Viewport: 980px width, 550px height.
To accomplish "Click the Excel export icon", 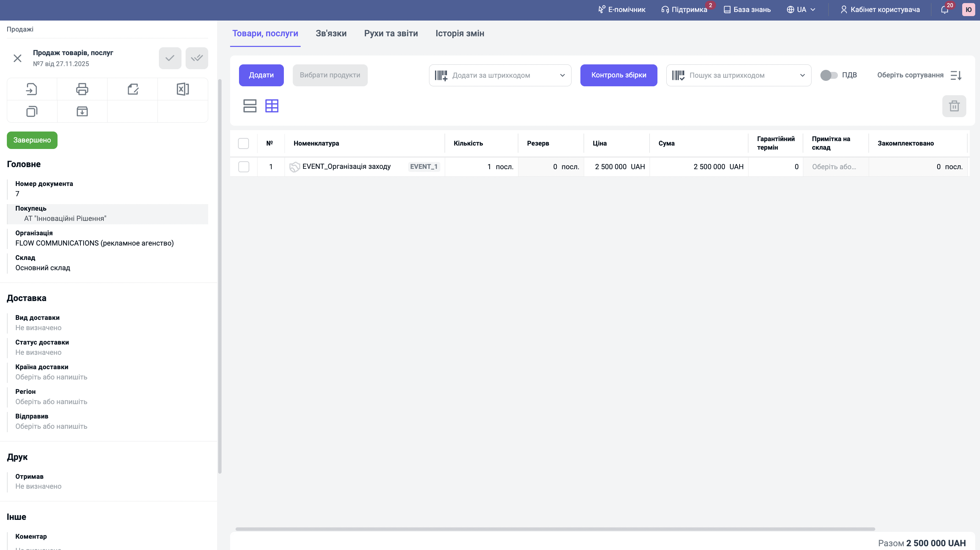I will pos(183,89).
